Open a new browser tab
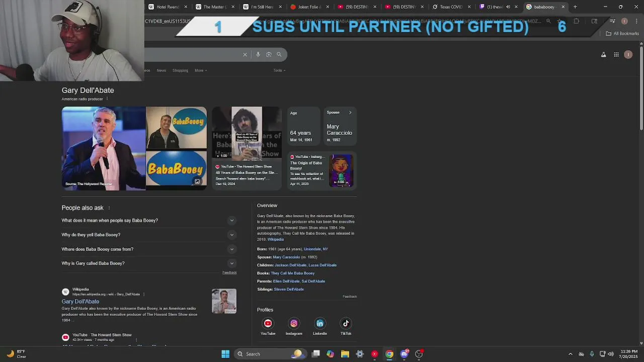644x362 pixels. 575,7
